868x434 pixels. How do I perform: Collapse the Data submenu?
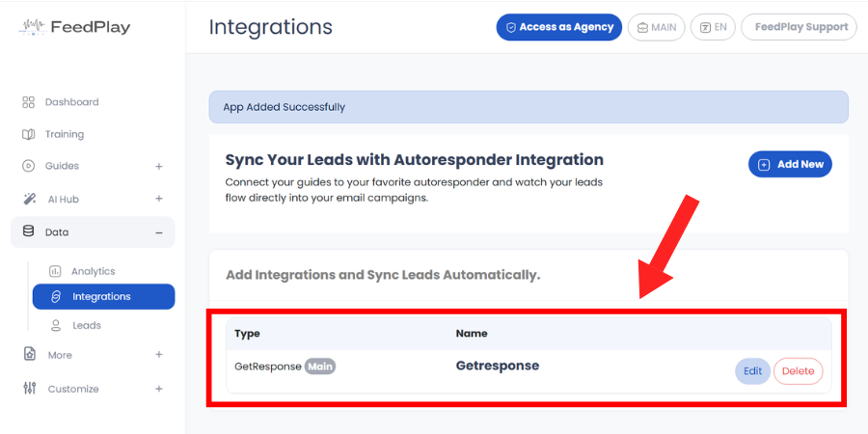pyautogui.click(x=159, y=232)
